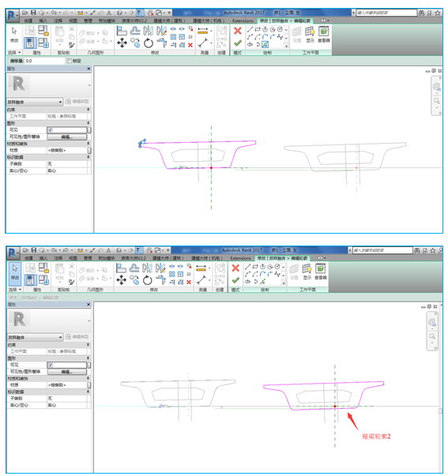448x476 pixels.
Task: Open Viewer icon in lower work plane panel
Action: (320, 269)
